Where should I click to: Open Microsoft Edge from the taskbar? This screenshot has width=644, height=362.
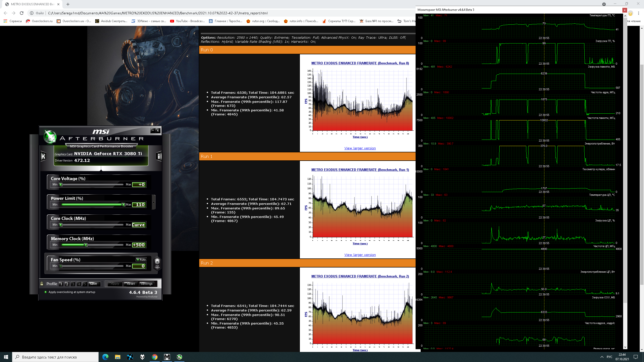pos(105,357)
